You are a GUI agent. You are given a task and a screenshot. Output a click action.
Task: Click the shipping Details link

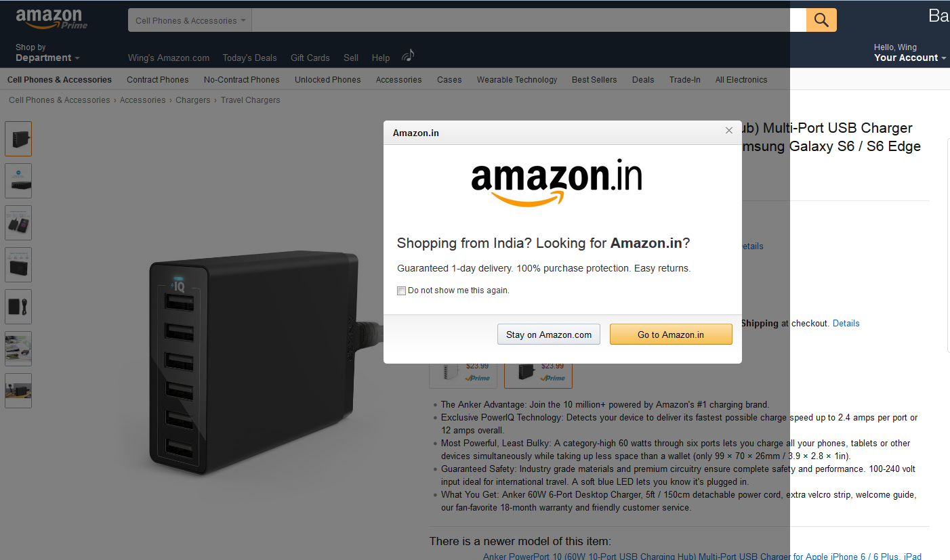846,324
